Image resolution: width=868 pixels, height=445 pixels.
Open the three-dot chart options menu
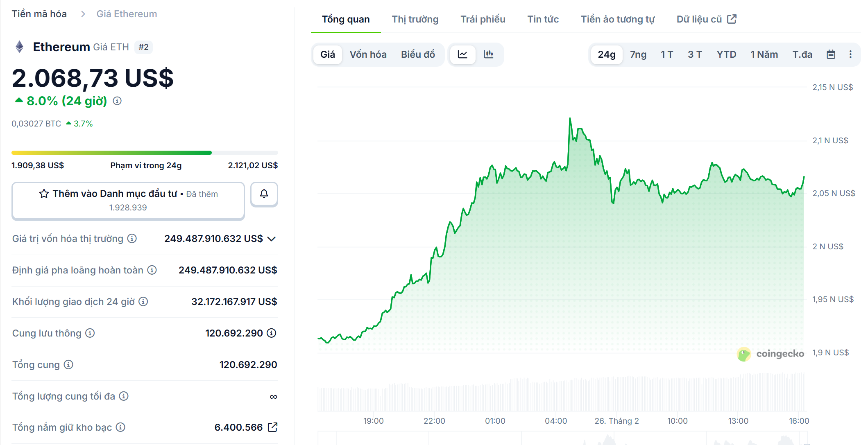[850, 54]
